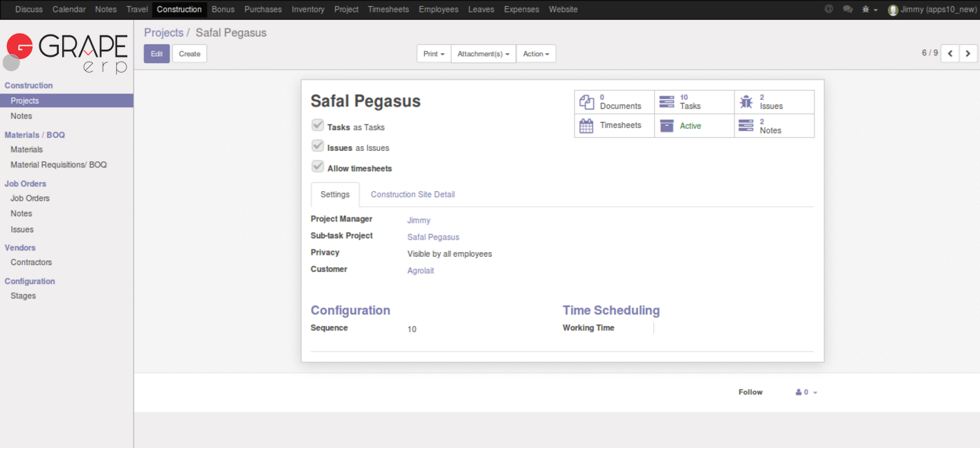Click the @ mentions icon in top bar

click(829, 10)
